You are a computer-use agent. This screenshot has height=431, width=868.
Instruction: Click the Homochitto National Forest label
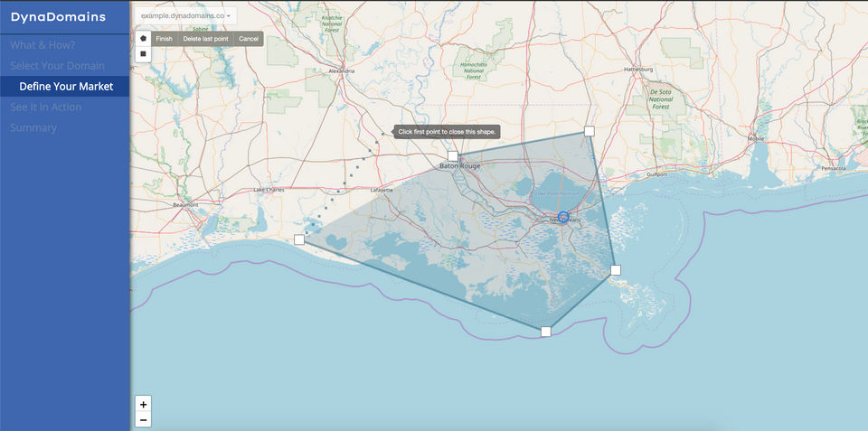click(x=472, y=70)
